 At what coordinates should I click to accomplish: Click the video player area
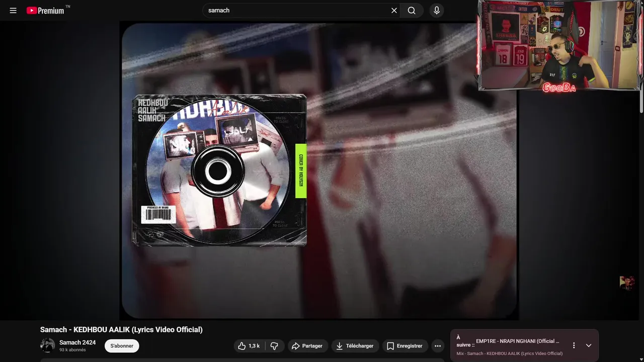(319, 171)
